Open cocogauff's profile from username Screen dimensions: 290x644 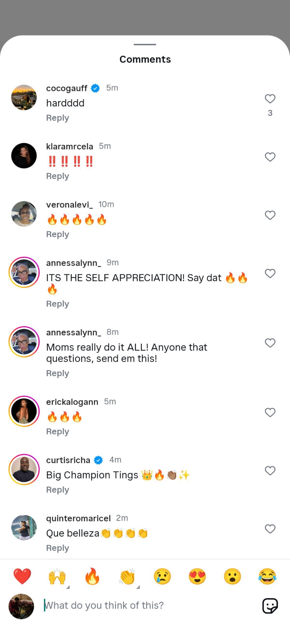[x=66, y=88]
